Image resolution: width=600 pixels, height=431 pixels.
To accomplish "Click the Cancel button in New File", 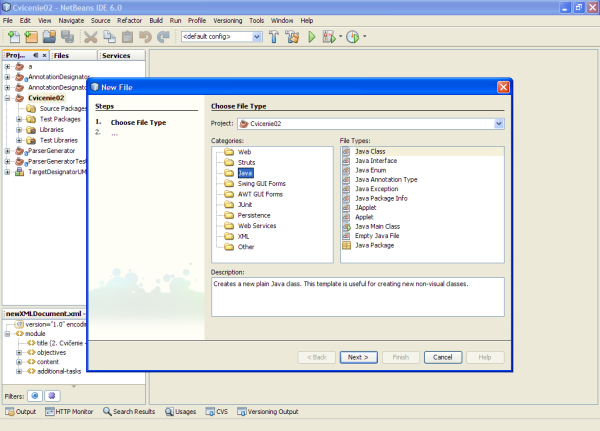I will (443, 357).
